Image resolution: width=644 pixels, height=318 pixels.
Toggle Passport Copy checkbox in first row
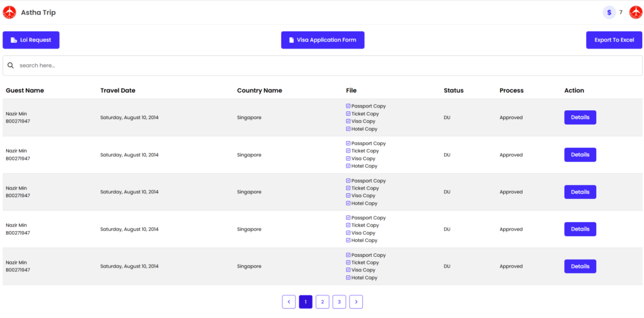click(x=348, y=106)
